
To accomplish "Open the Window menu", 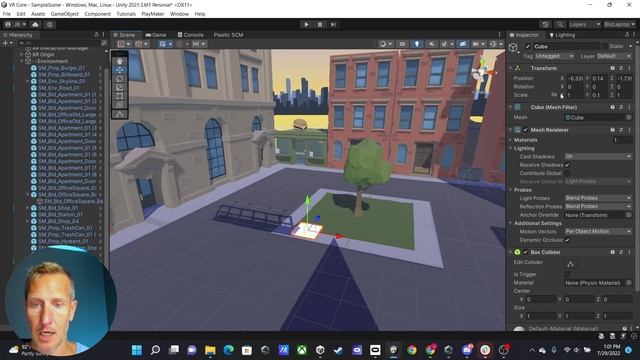I will point(179,14).
